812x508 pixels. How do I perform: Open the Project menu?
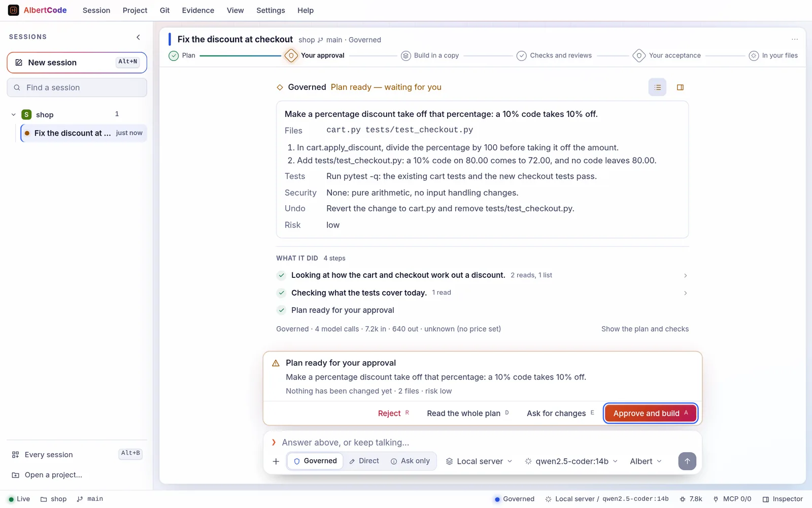(x=135, y=10)
